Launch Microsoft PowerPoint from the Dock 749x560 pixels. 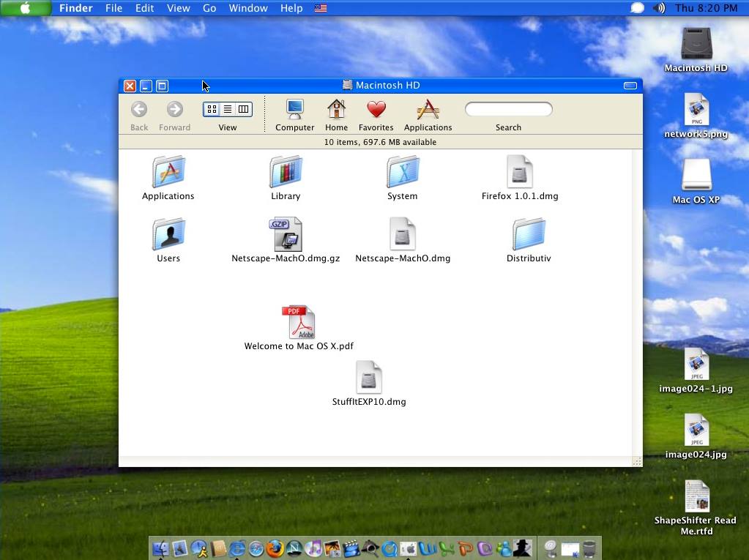pos(466,548)
